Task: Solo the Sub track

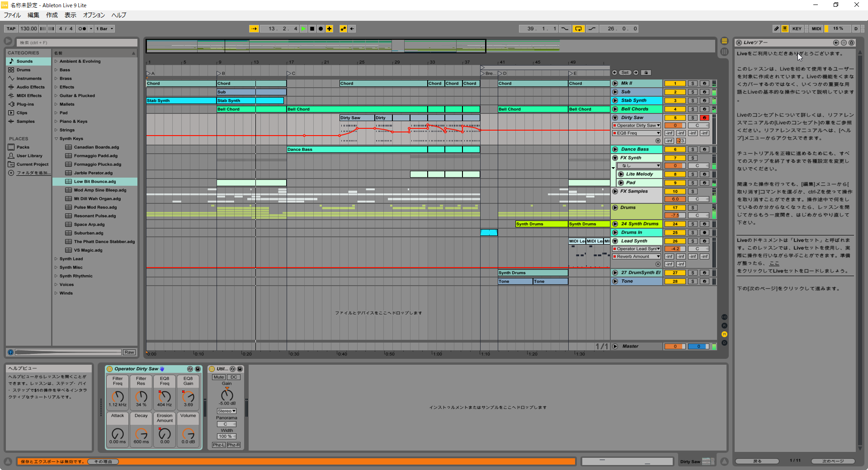Action: [693, 92]
